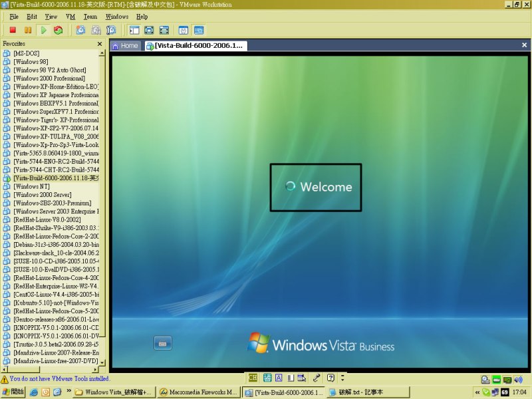Image resolution: width=532 pixels, height=399 pixels.
Task: Switch to Macromedia Fireworks taskbar button
Action: click(x=199, y=392)
